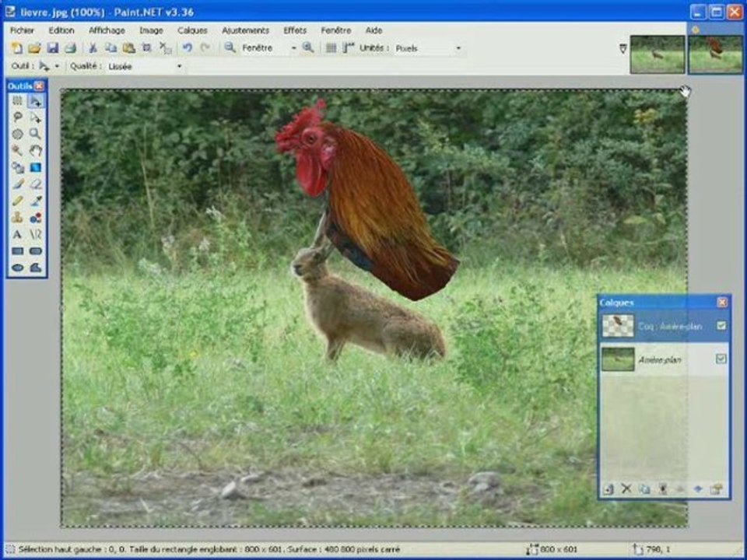Open the Qualité Lissée dropdown
This screenshot has height=560, width=747.
pos(180,67)
